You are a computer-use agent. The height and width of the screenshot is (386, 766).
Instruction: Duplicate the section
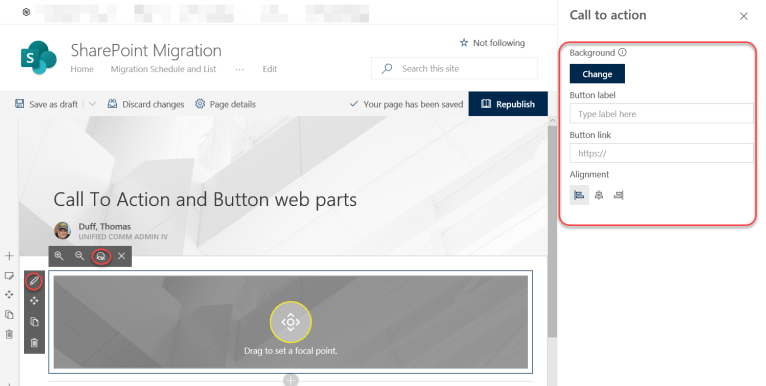pos(9,315)
